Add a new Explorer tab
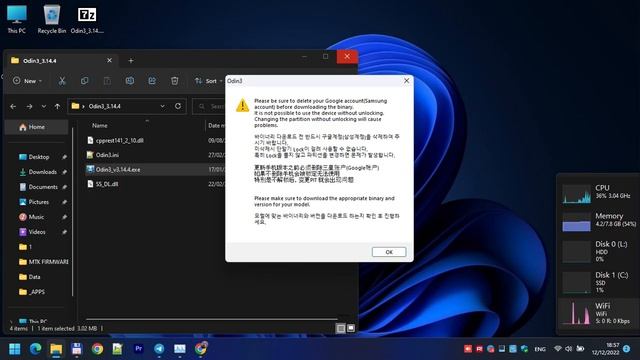The height and width of the screenshot is (360, 640). [131, 61]
